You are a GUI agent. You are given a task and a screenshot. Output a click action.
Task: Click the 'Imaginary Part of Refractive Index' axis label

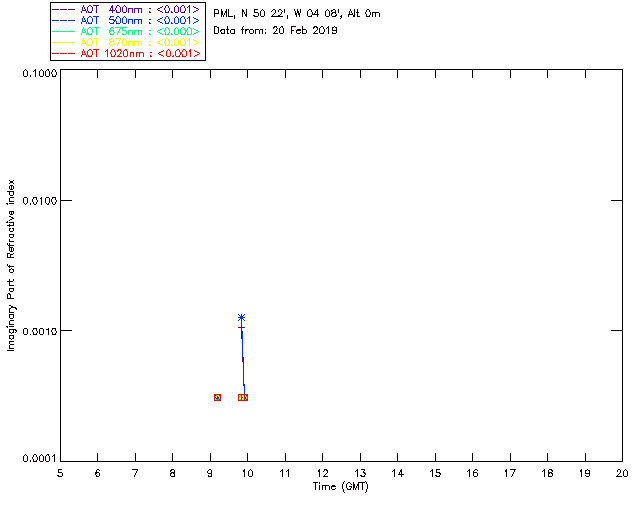pyautogui.click(x=11, y=265)
